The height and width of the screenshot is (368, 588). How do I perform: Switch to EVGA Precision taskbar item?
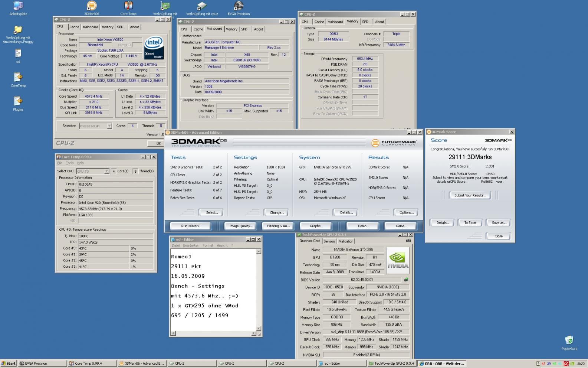[x=43, y=364]
